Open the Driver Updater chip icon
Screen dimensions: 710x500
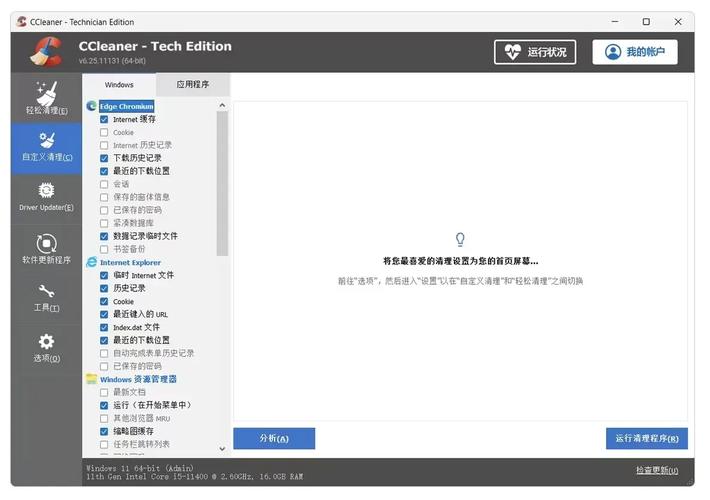point(46,191)
